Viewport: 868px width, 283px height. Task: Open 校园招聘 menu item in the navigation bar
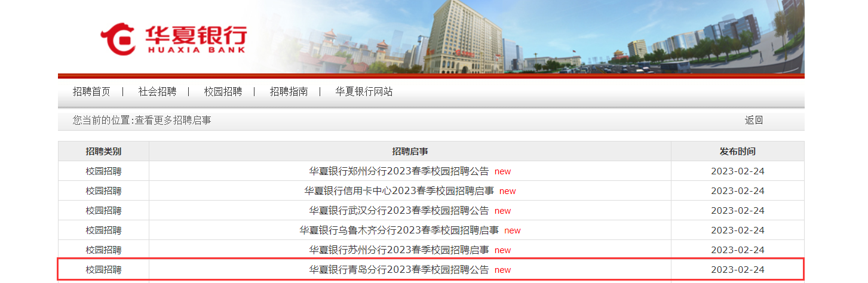223,92
